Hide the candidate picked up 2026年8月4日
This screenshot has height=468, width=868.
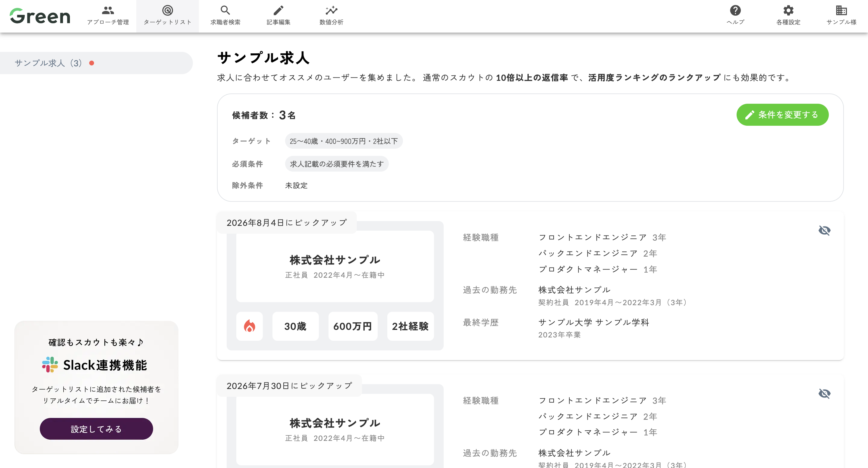click(x=824, y=230)
